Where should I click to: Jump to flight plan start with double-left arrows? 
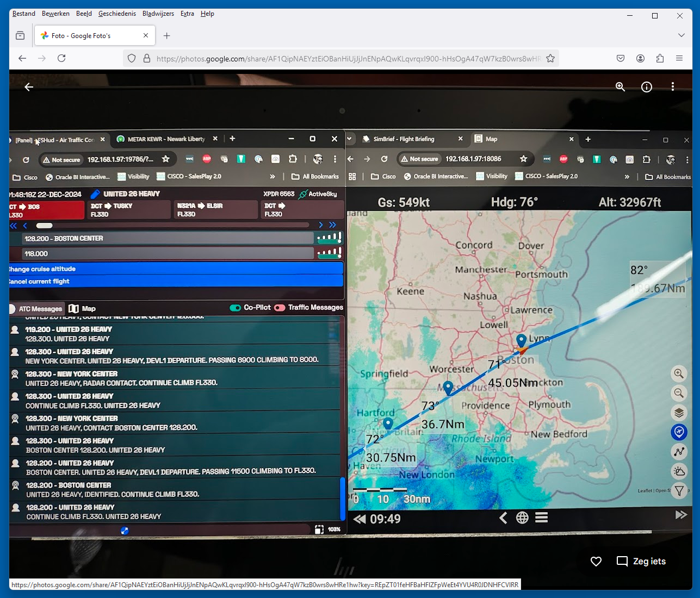[x=14, y=226]
